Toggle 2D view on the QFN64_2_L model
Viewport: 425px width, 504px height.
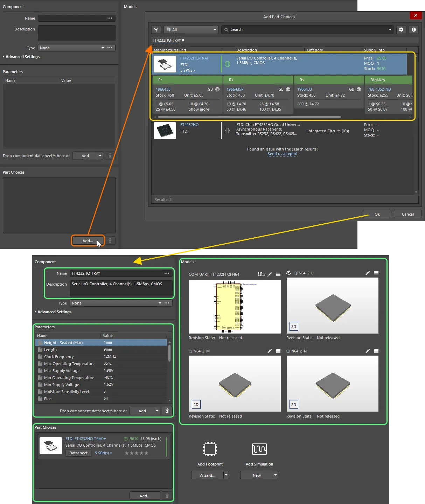point(293,326)
